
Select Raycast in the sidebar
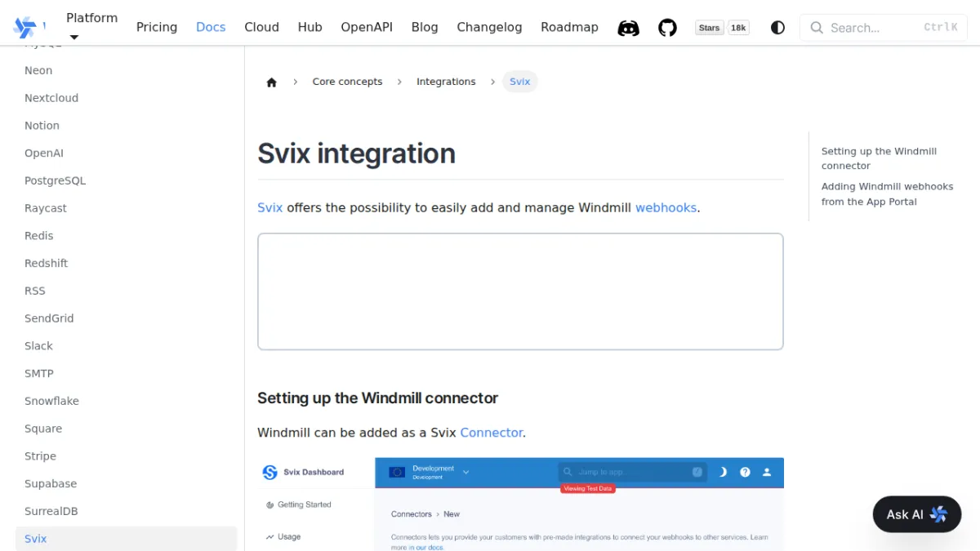pyautogui.click(x=46, y=208)
